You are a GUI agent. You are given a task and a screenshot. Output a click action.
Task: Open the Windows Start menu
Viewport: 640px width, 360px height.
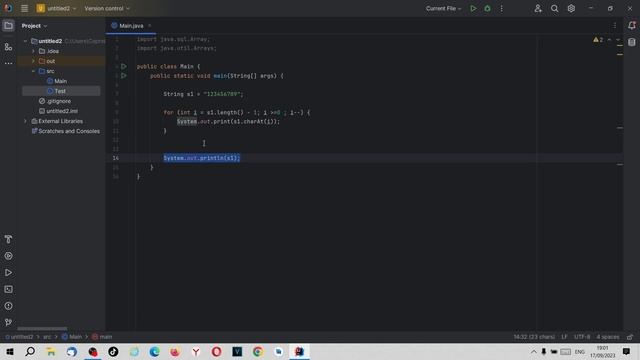coord(10,352)
